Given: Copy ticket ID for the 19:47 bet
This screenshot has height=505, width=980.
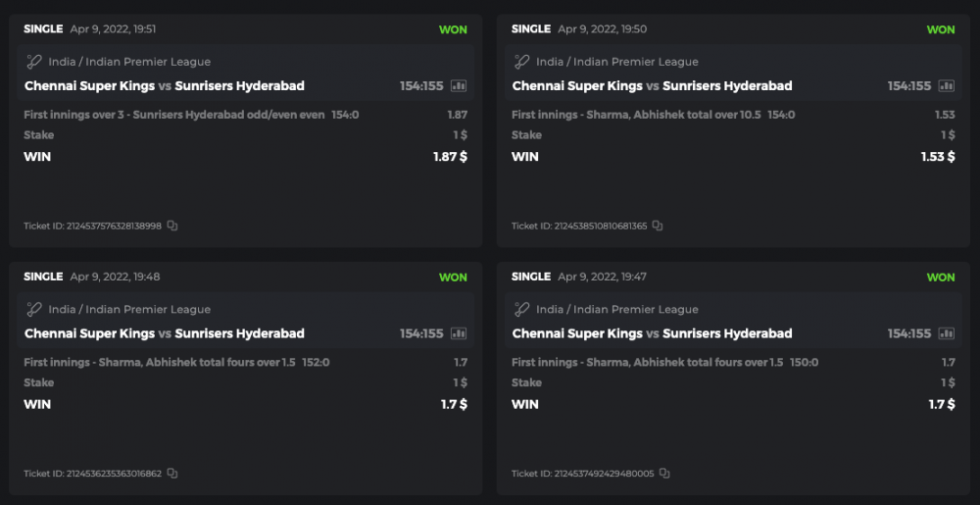Looking at the screenshot, I should point(664,474).
